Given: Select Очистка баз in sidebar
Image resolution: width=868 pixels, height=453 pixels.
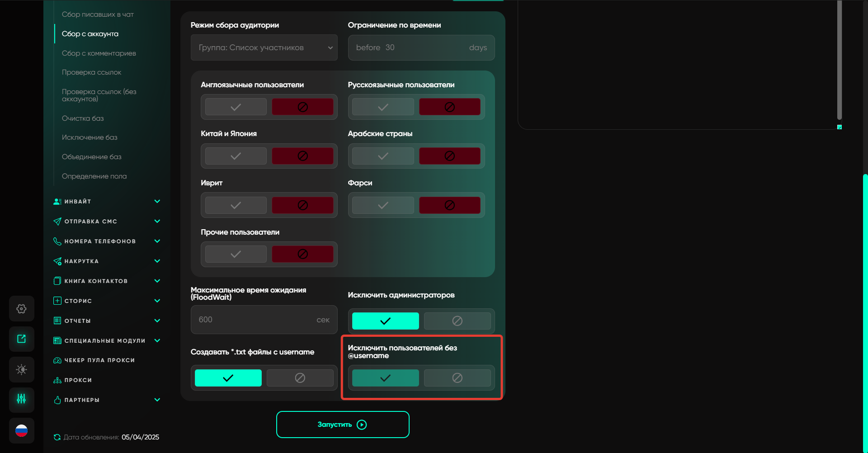Looking at the screenshot, I should click(83, 118).
